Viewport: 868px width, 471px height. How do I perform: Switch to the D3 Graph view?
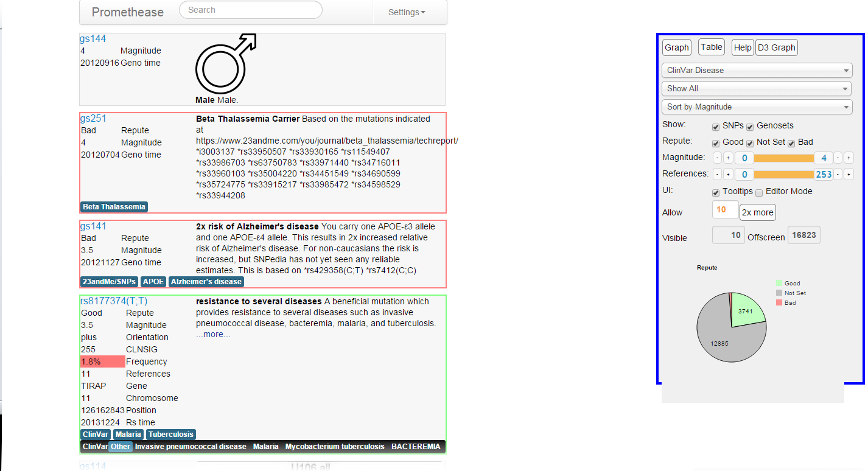777,47
